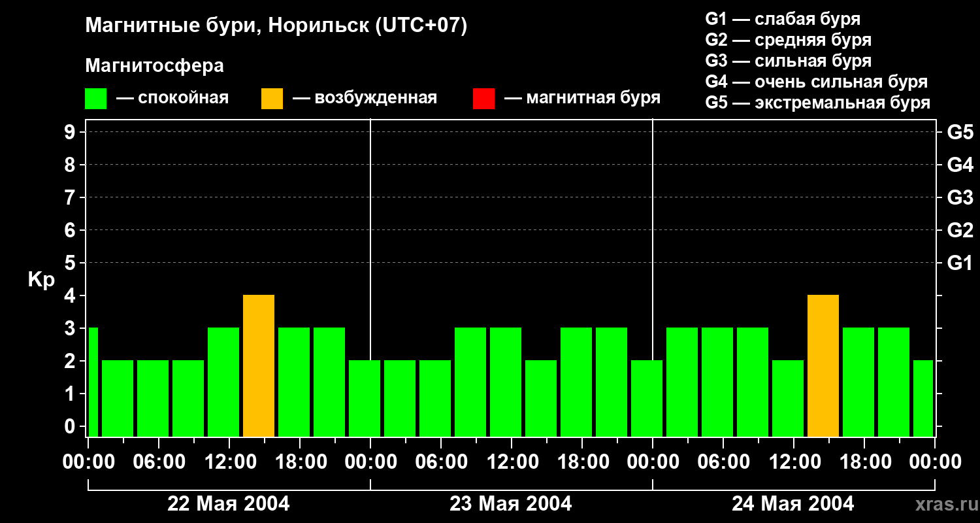Click the G5 tick label on right axis
The height and width of the screenshot is (523, 980).
pyautogui.click(x=960, y=133)
